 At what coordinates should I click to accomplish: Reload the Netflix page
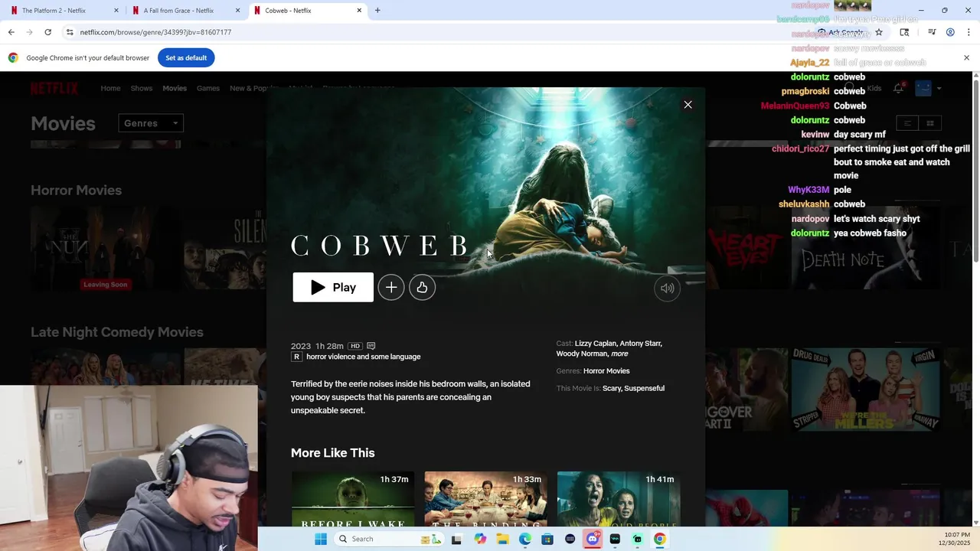pyautogui.click(x=47, y=32)
